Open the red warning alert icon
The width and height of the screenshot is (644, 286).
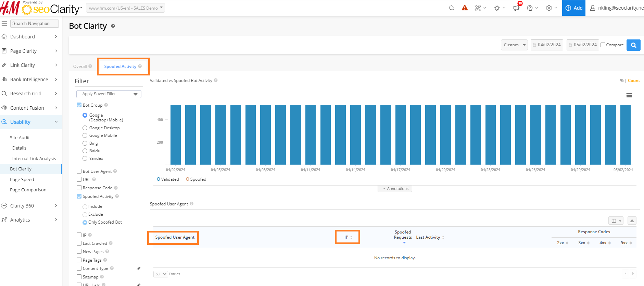pyautogui.click(x=465, y=8)
